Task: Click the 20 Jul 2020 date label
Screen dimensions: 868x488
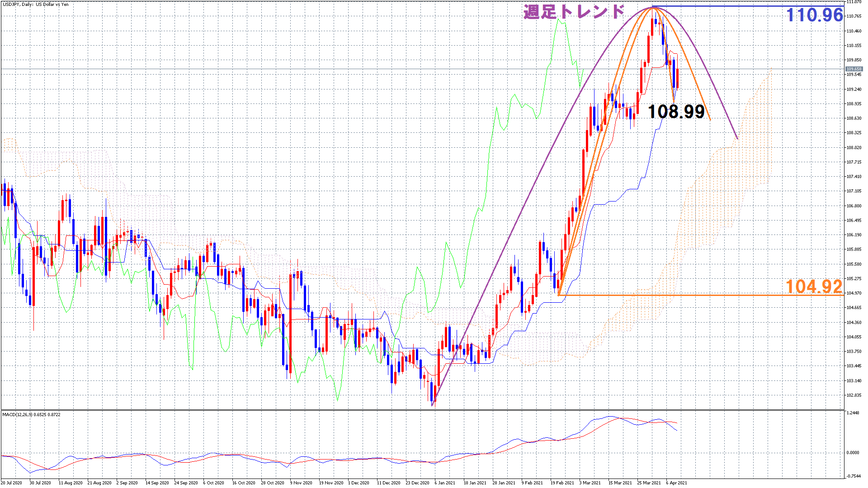Action: [11, 483]
